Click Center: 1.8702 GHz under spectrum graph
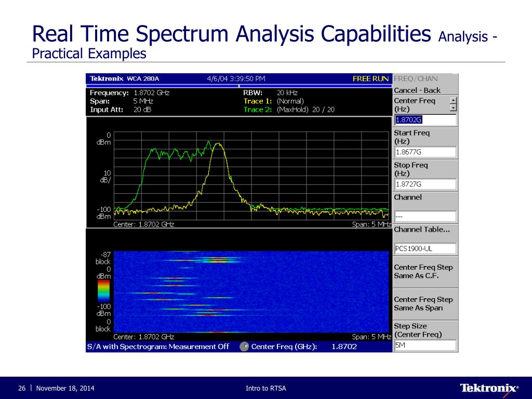 (143, 224)
